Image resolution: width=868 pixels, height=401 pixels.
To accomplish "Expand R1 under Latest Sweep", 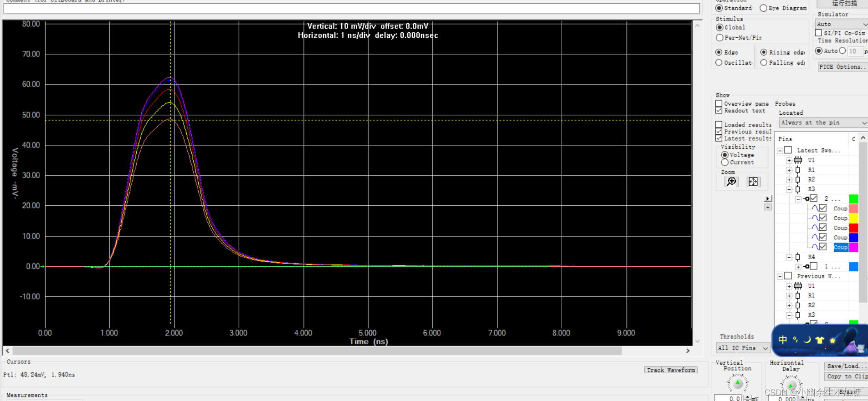I will pyautogui.click(x=789, y=170).
